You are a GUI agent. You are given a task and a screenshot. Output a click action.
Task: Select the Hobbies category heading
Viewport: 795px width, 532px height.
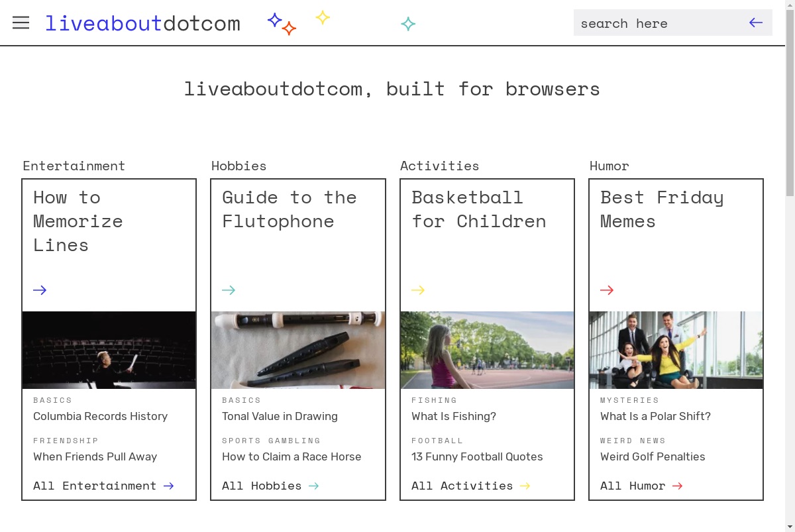tap(238, 166)
